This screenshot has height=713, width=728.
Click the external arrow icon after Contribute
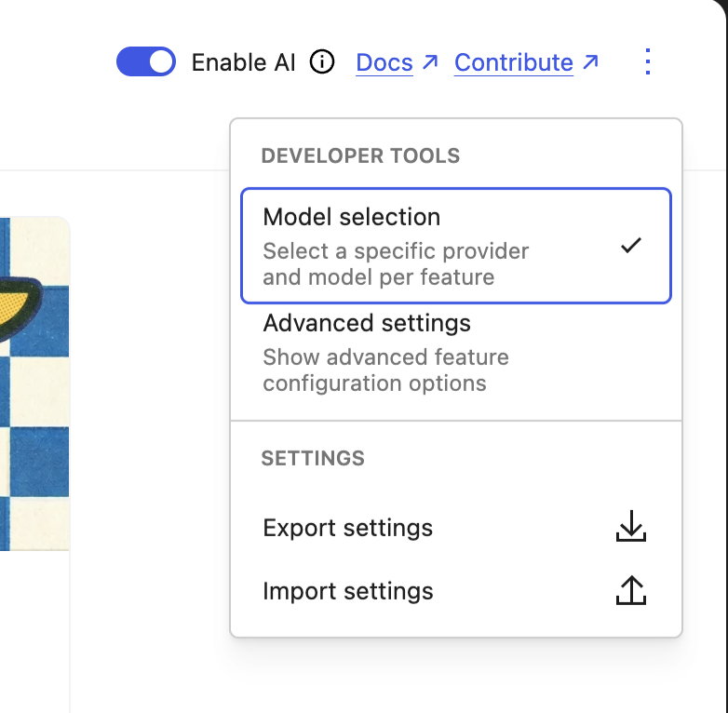point(590,61)
